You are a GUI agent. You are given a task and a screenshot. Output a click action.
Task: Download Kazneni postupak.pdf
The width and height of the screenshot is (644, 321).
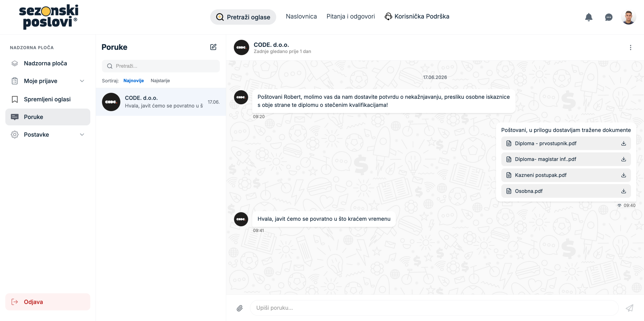point(624,175)
